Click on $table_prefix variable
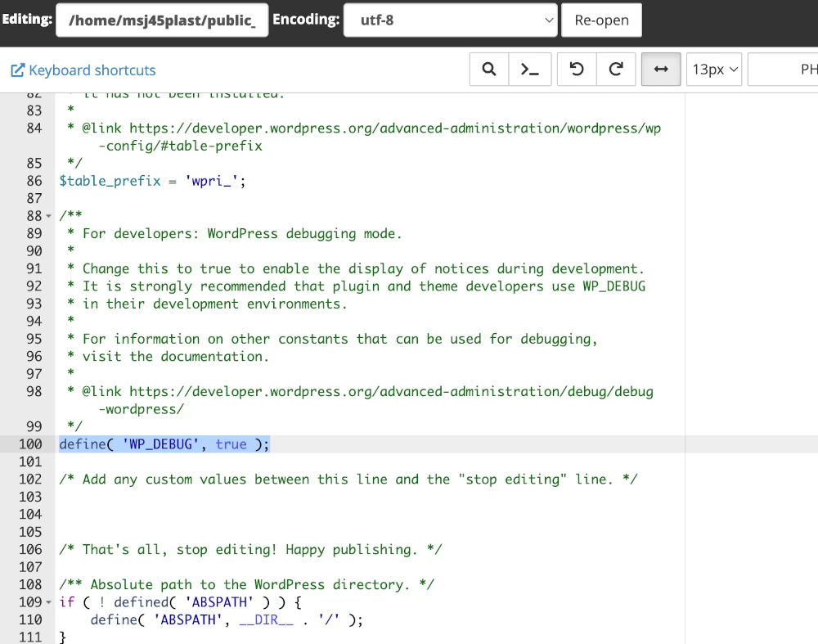This screenshot has width=818, height=644. [x=110, y=181]
